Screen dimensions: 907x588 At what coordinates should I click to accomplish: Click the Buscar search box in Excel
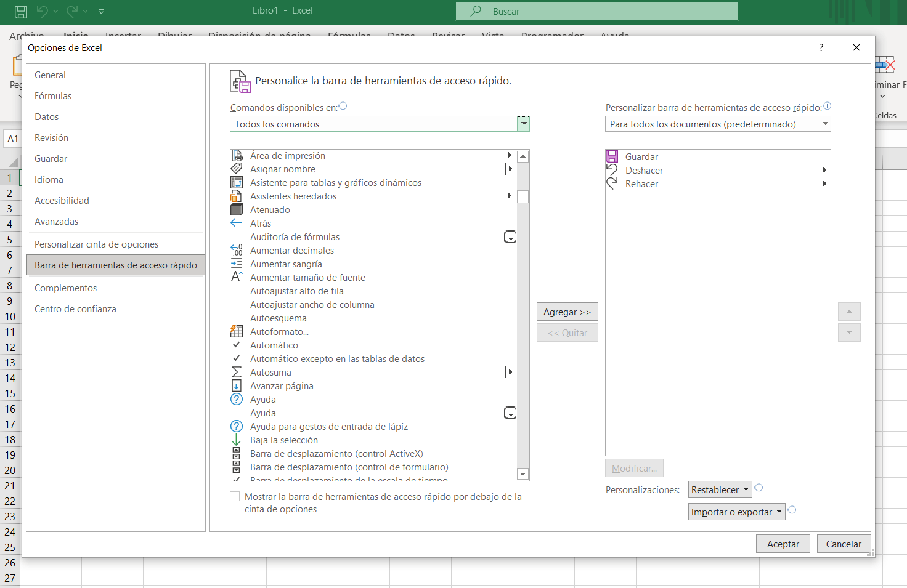tap(596, 11)
